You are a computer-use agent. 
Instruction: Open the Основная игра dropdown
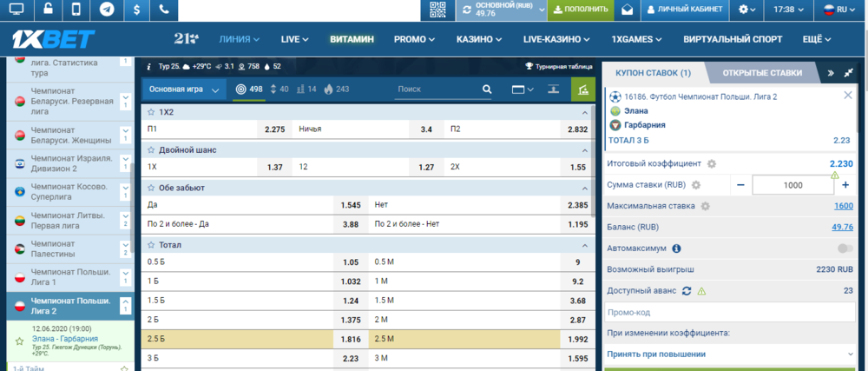[184, 89]
